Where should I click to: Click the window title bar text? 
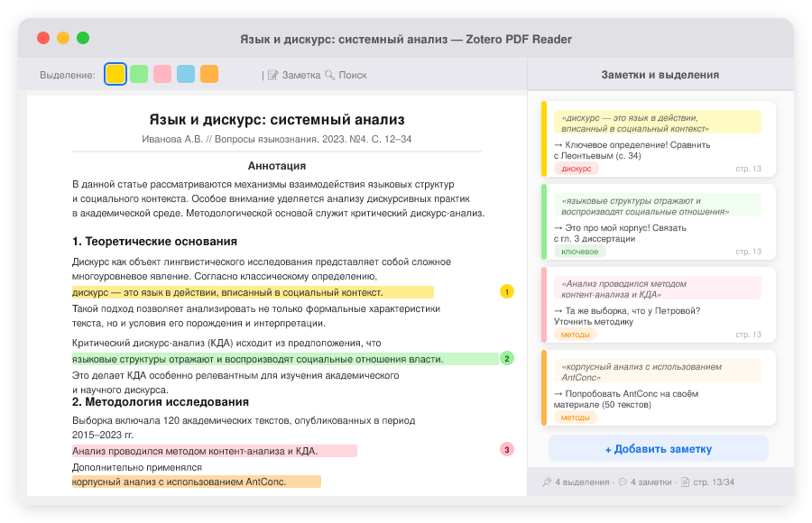point(406,40)
